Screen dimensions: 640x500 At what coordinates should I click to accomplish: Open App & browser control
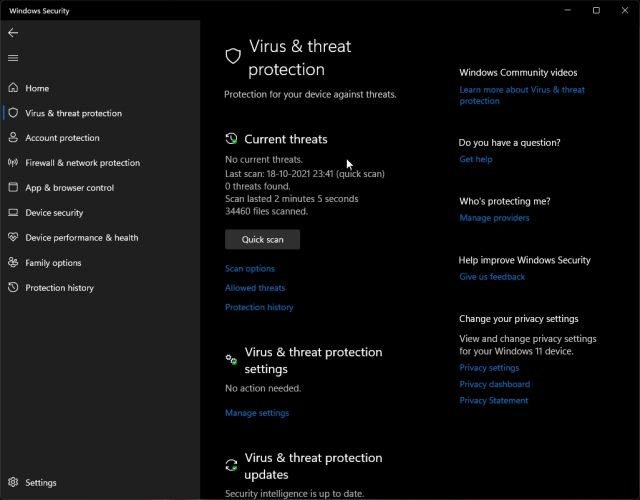pyautogui.click(x=100, y=188)
